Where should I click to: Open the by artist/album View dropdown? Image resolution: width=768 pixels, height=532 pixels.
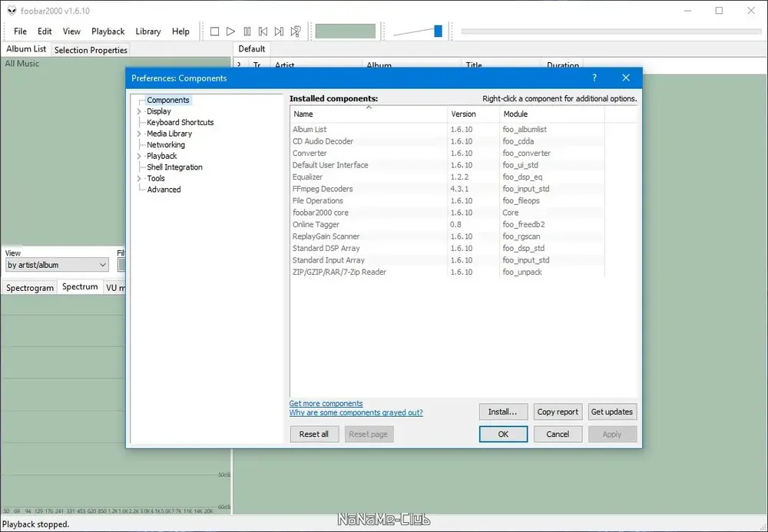point(57,265)
